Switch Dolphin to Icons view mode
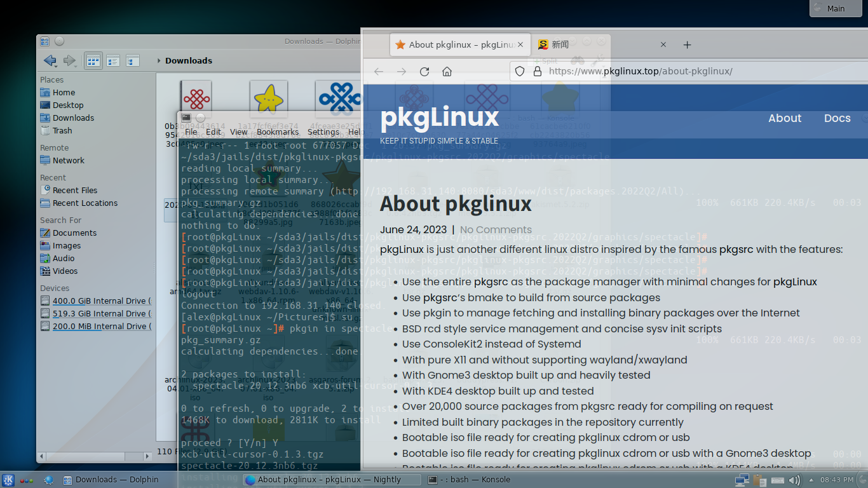 tap(93, 61)
